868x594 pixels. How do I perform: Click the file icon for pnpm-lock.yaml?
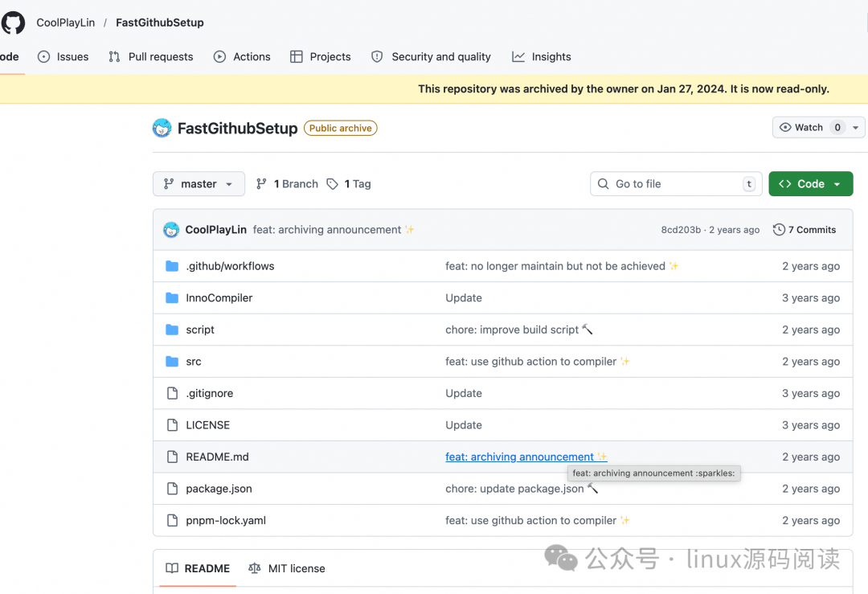[172, 520]
